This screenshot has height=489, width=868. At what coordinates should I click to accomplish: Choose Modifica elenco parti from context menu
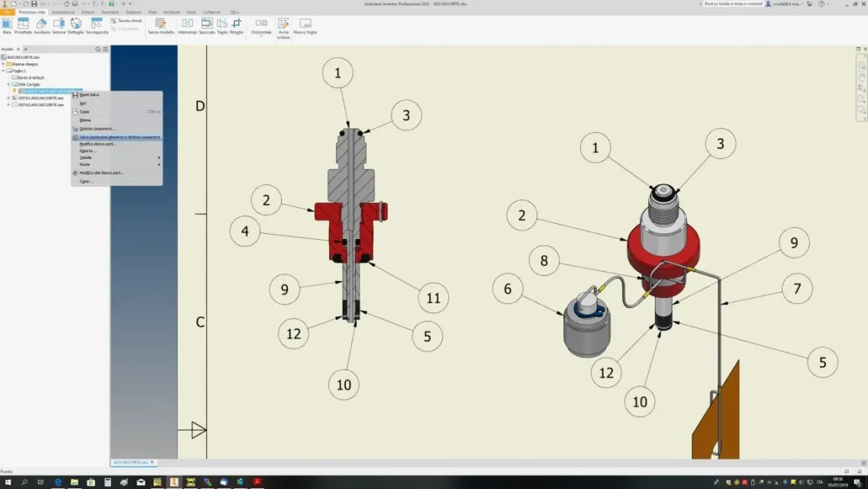[x=117, y=144]
